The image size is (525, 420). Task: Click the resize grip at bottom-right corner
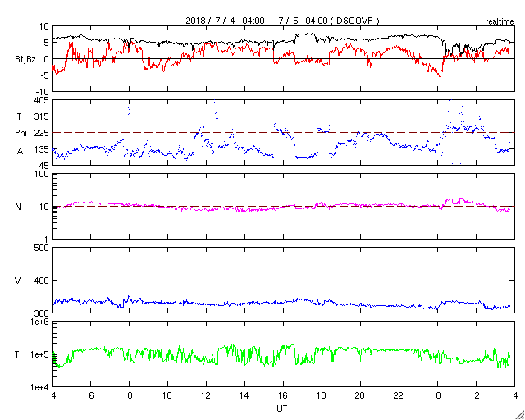click(520, 415)
